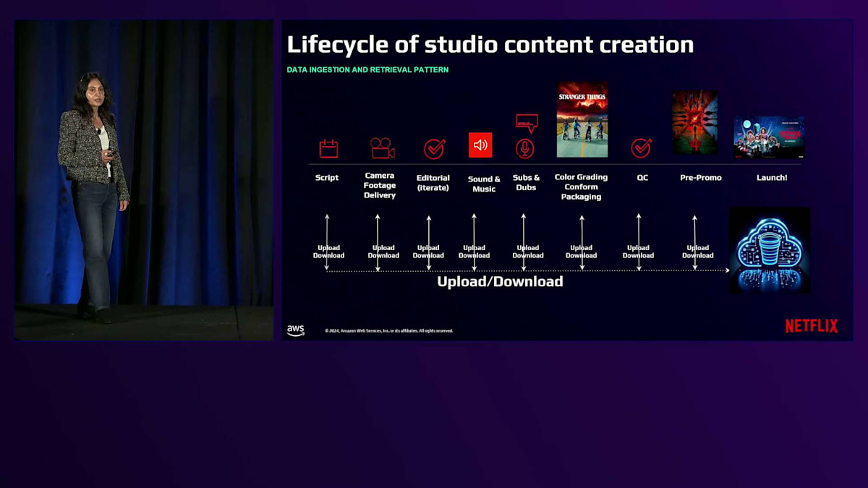
Task: Click the 'Script' stage label
Action: click(x=327, y=178)
